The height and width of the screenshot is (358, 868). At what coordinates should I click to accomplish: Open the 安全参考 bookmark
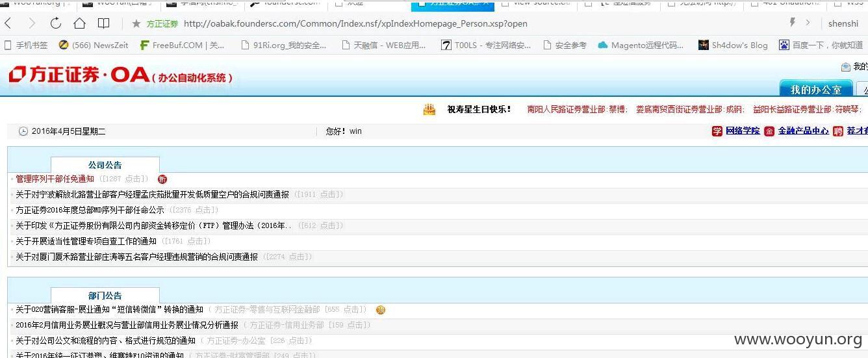565,45
